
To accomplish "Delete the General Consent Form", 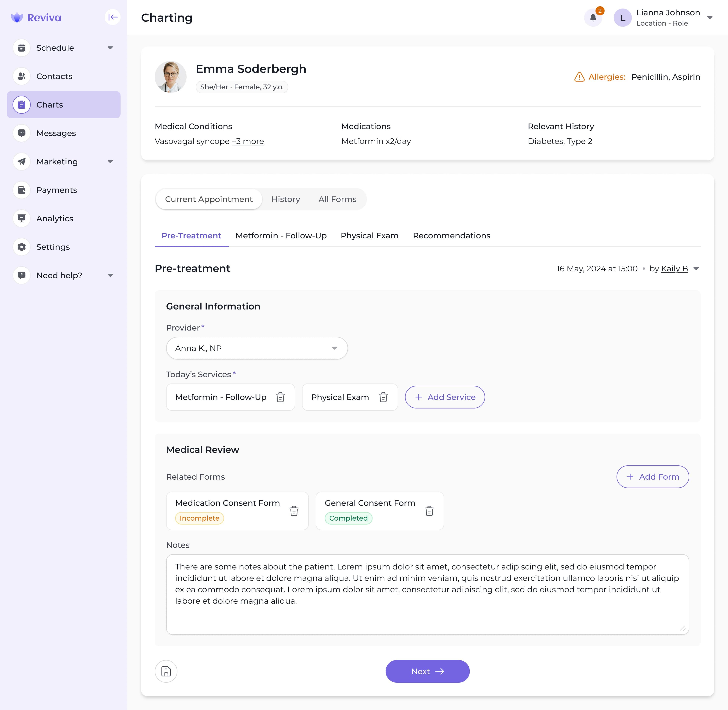I will (x=429, y=511).
